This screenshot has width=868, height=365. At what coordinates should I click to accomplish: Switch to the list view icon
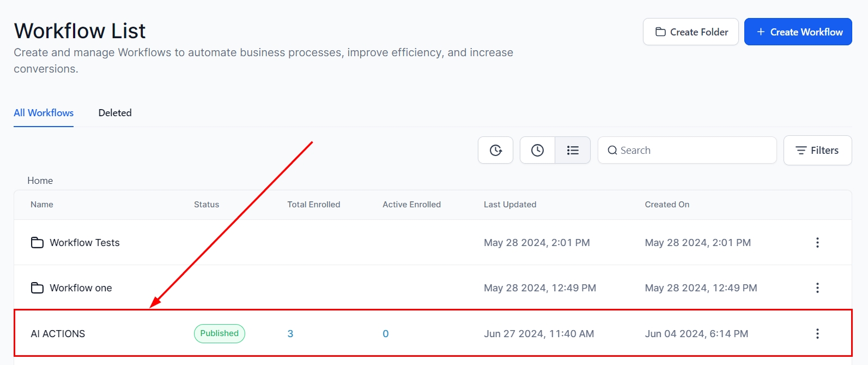[572, 150]
